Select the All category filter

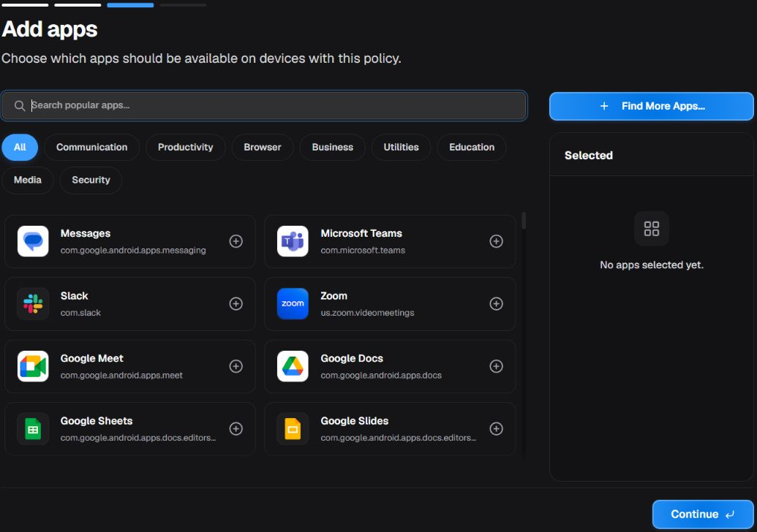(x=20, y=147)
